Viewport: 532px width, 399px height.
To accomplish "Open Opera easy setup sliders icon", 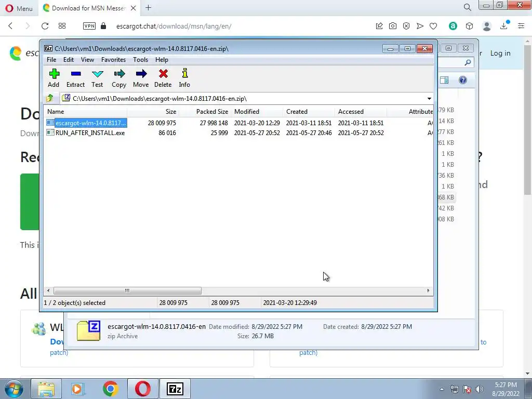I will 521,26.
